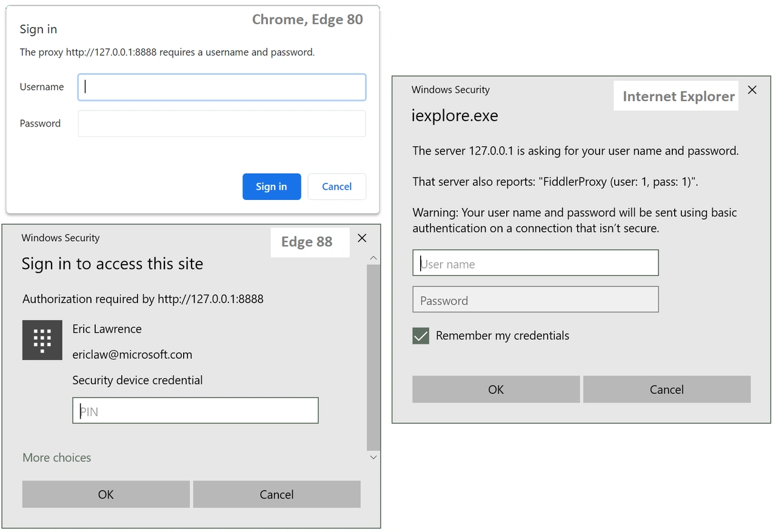Click the Password field in the Chrome dialog
776x532 pixels.
(x=221, y=124)
